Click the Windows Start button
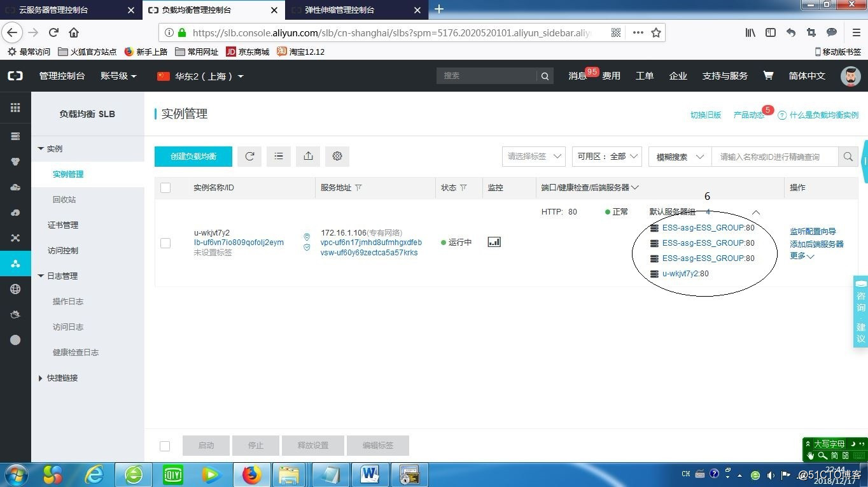Screen dimensions: 868x487 17,475
